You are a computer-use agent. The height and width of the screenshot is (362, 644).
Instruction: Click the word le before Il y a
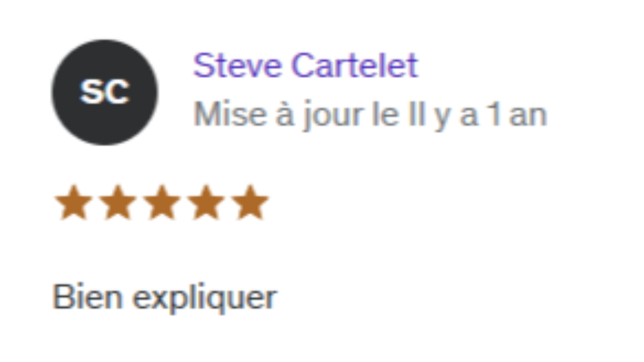point(379,115)
